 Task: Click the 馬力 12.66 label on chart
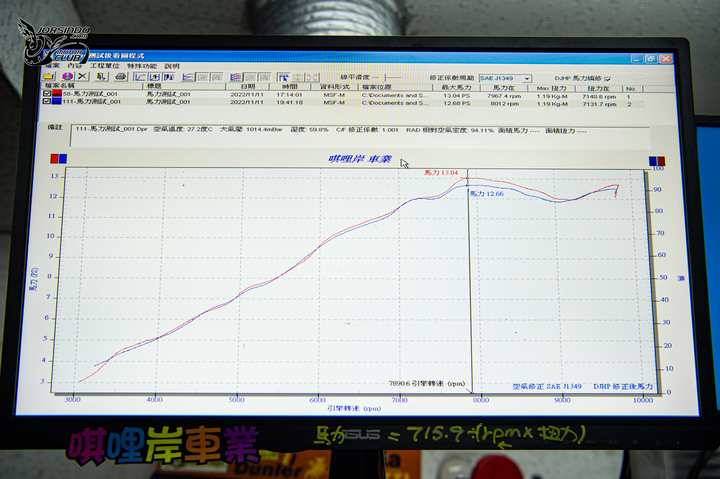[487, 194]
